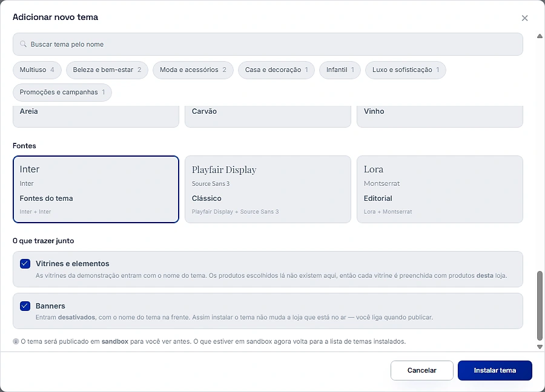Click the O que trazer junto heading
Image resolution: width=545 pixels, height=392 pixels.
tap(44, 241)
